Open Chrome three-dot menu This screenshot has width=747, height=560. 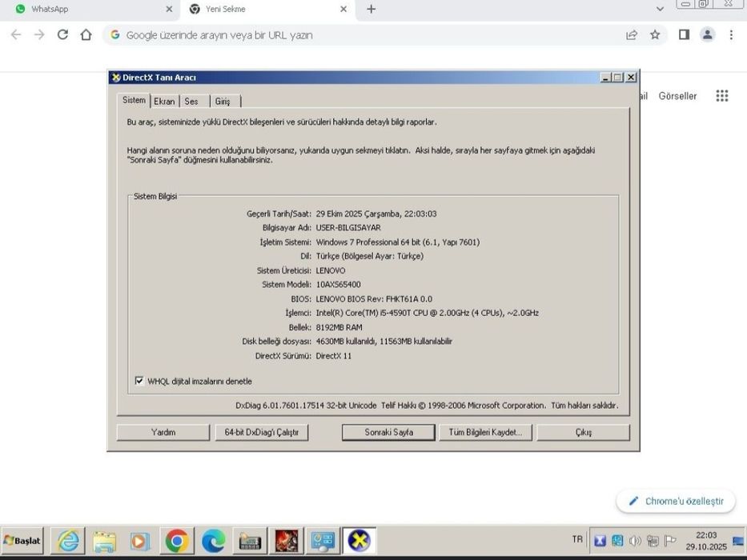click(731, 34)
